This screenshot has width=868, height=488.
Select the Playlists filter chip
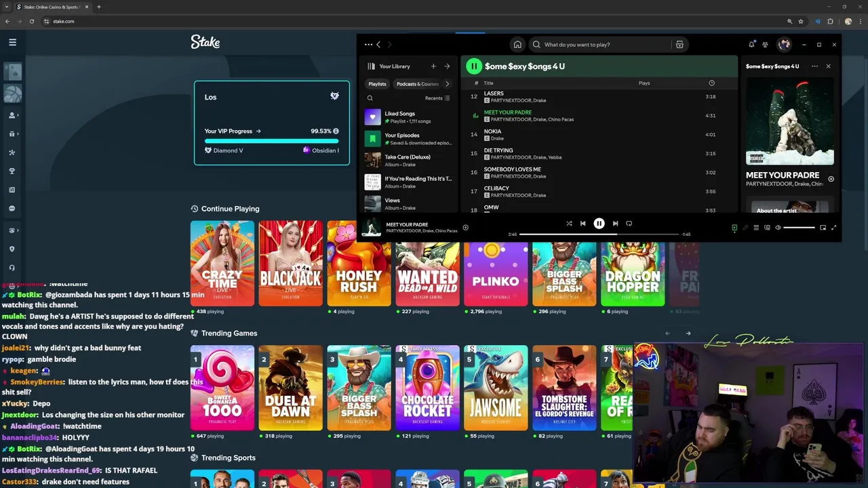pyautogui.click(x=377, y=84)
